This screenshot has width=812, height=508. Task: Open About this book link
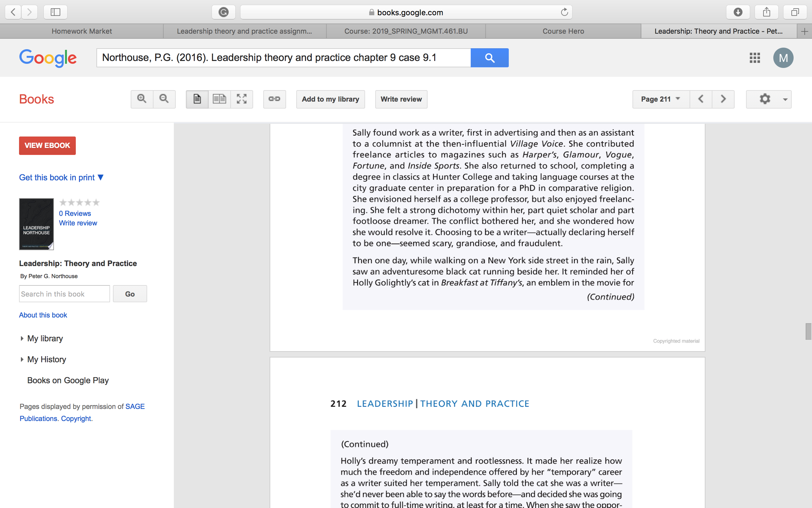coord(43,315)
